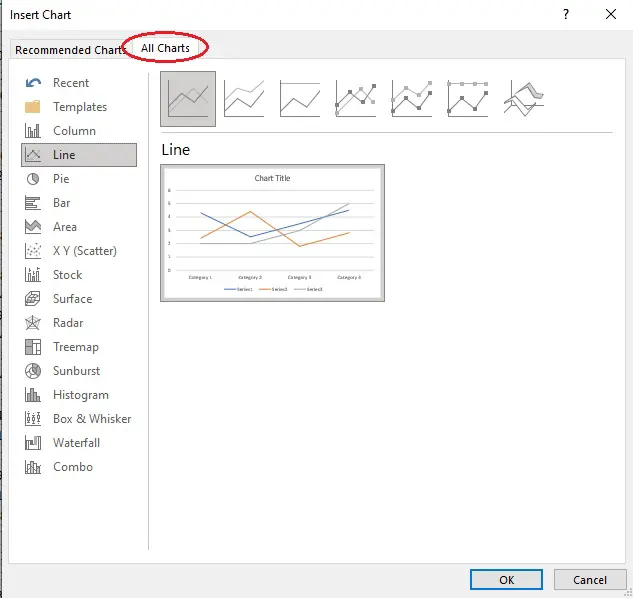Image resolution: width=633 pixels, height=598 pixels.
Task: Select the Box & Whisker chart type
Action: click(79, 419)
